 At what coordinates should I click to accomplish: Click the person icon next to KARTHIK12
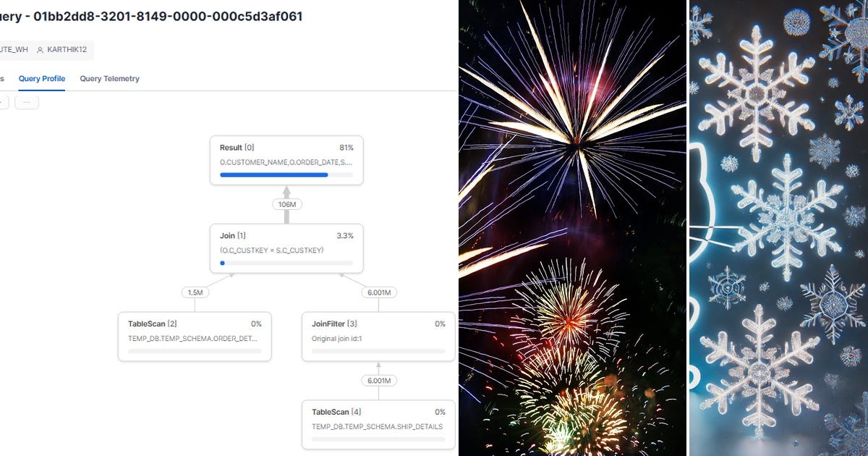pyautogui.click(x=40, y=49)
